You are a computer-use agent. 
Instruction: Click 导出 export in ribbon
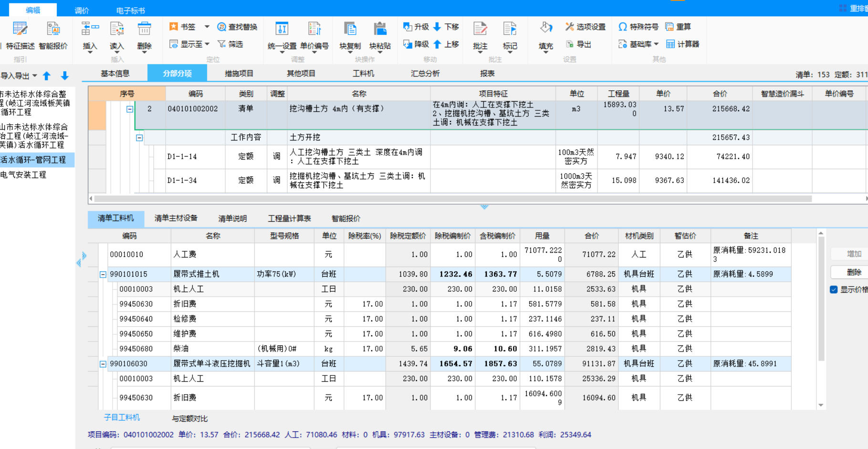pos(578,44)
